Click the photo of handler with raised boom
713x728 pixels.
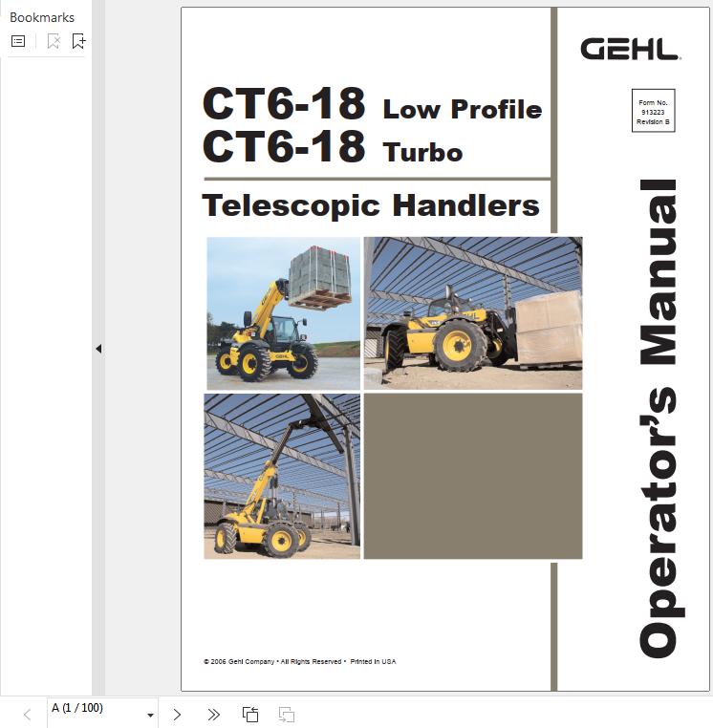pyautogui.click(x=282, y=477)
